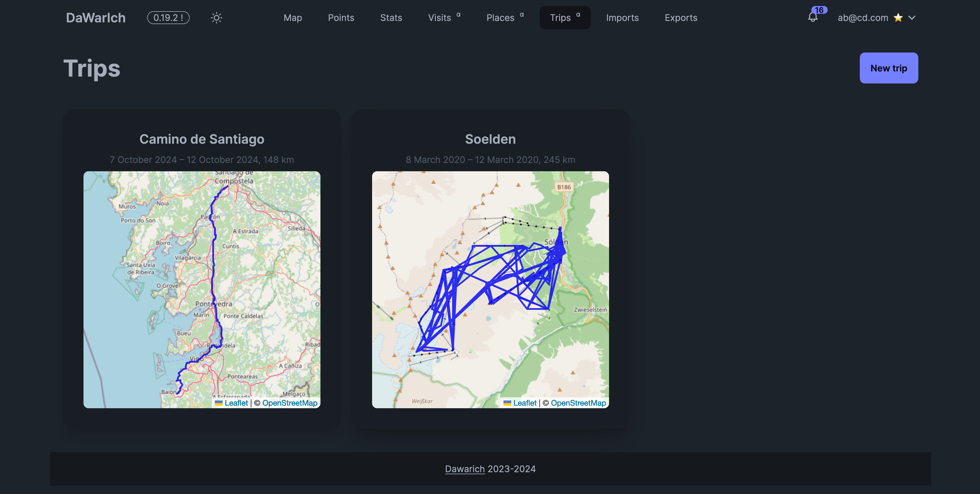The height and width of the screenshot is (494, 980).
Task: Go to the Map page
Action: coord(293,18)
